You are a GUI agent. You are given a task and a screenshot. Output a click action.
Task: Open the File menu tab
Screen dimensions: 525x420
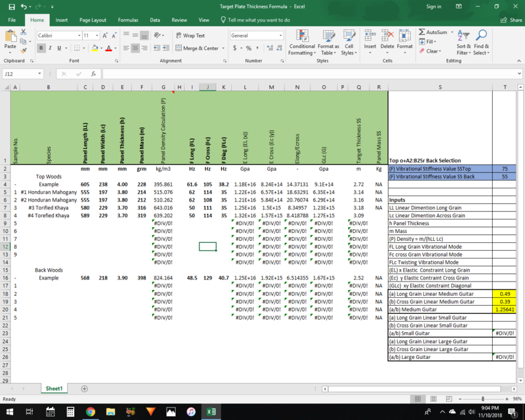[x=12, y=20]
